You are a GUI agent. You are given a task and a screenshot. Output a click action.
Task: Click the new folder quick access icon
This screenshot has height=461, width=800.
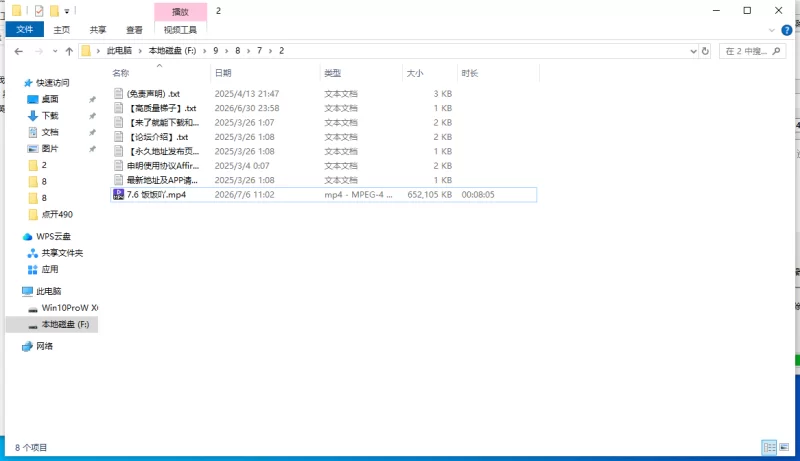54,10
